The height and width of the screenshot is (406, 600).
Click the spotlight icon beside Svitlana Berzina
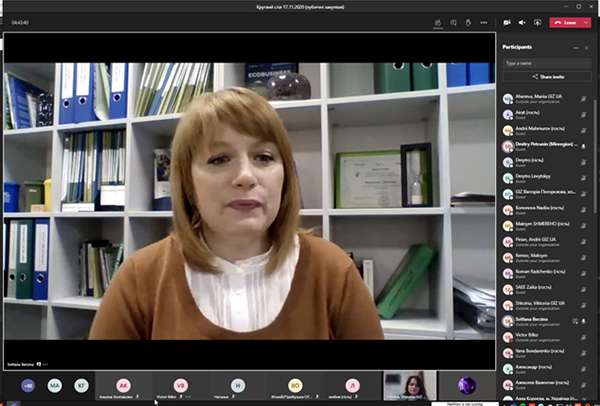(575, 321)
